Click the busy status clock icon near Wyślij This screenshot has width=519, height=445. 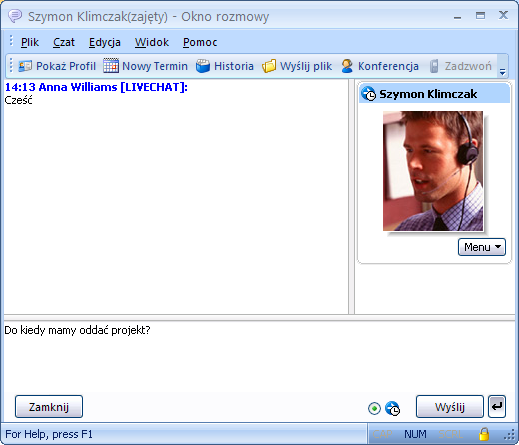(x=392, y=408)
